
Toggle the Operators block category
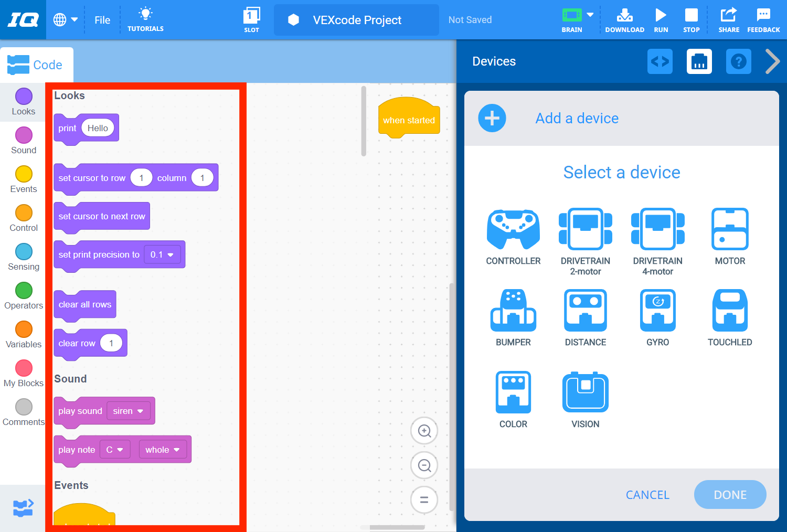point(23,295)
